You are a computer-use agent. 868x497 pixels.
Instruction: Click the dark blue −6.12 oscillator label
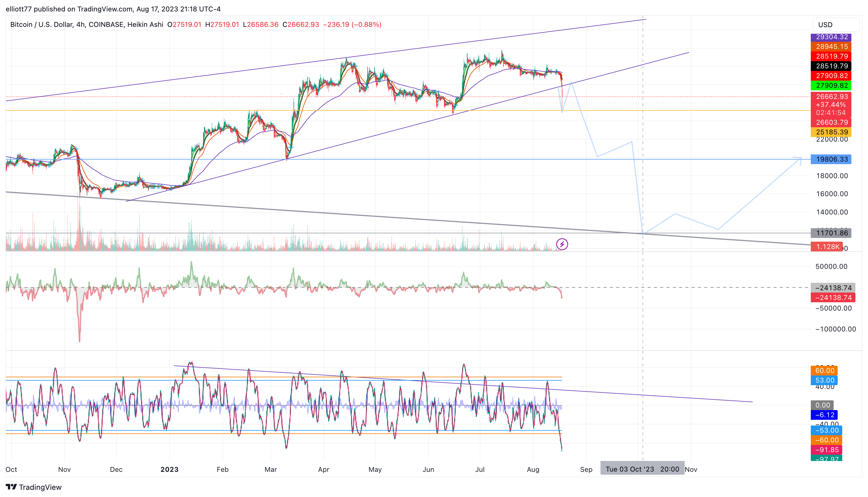point(824,415)
